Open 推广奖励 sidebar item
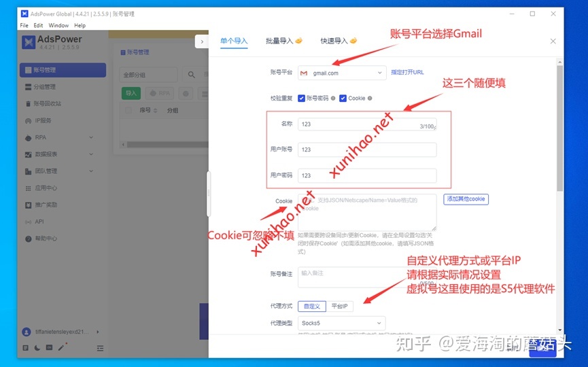The width and height of the screenshot is (588, 367). pyautogui.click(x=63, y=205)
